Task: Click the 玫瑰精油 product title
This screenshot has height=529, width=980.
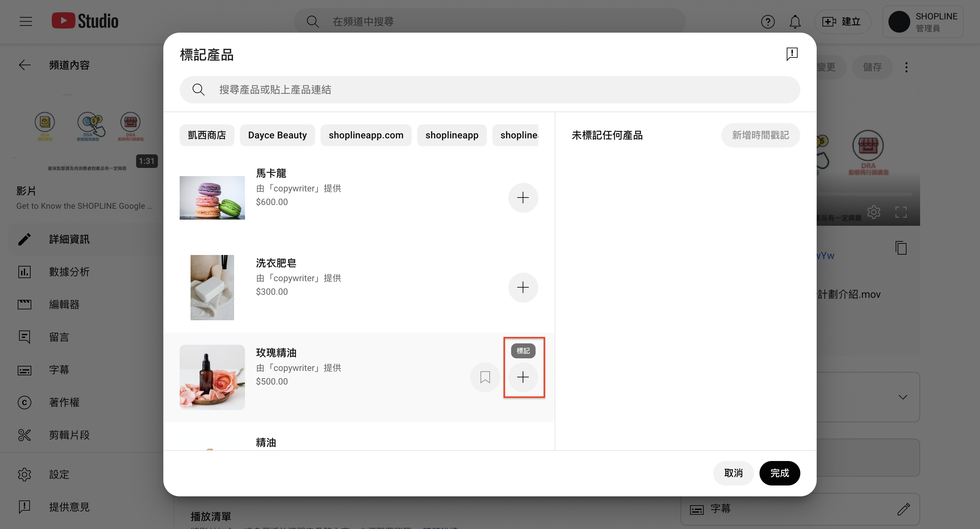Action: [276, 353]
